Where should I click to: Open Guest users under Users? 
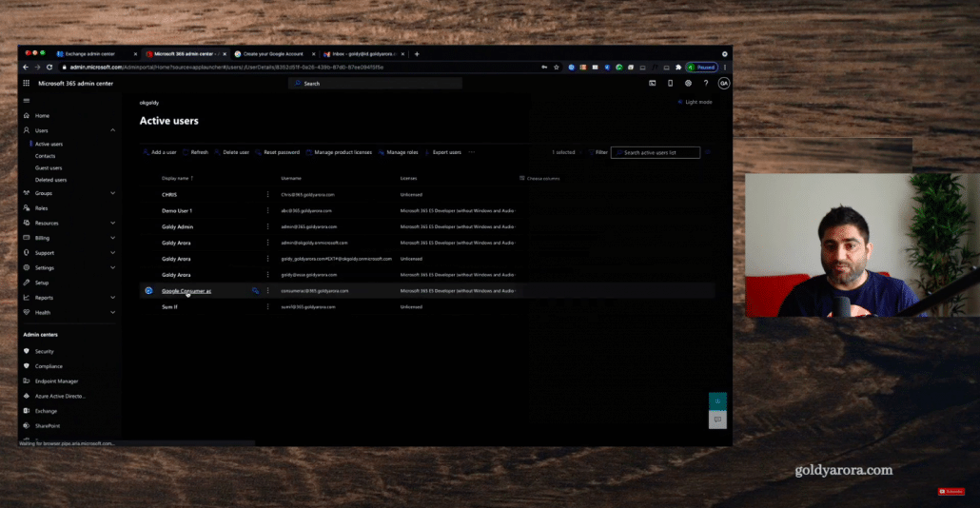49,168
